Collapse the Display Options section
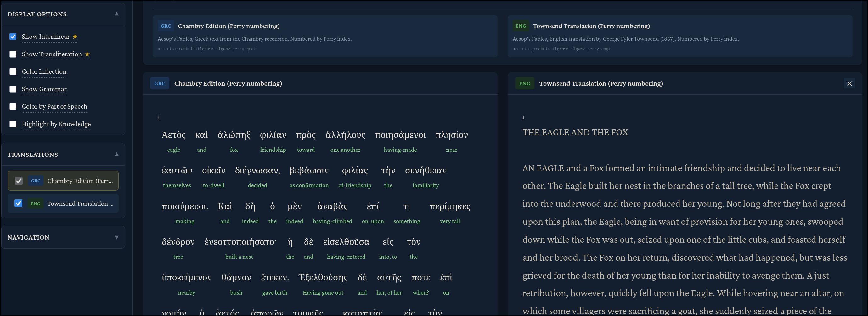 click(x=116, y=14)
